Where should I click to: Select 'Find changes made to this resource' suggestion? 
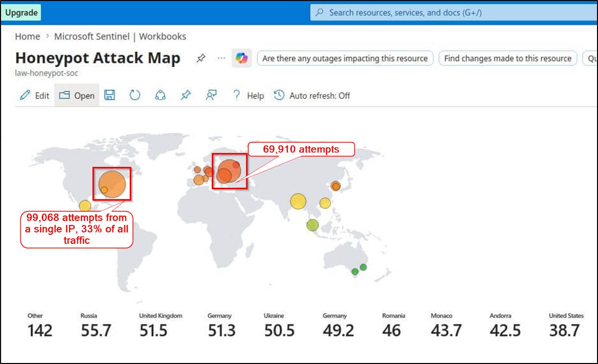508,58
